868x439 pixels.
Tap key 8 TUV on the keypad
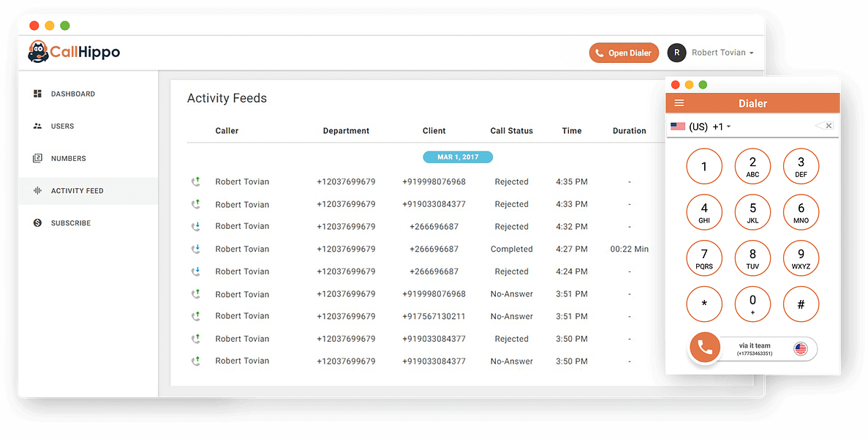[x=752, y=258]
